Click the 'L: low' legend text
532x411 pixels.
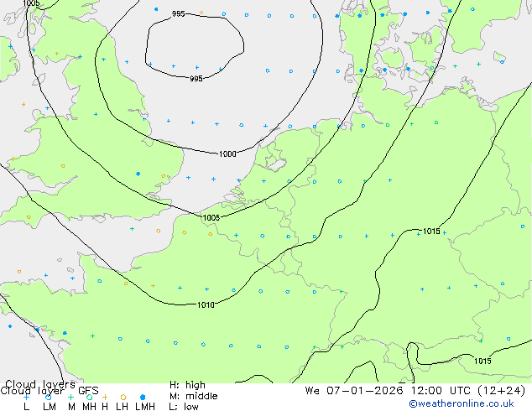coord(184,406)
